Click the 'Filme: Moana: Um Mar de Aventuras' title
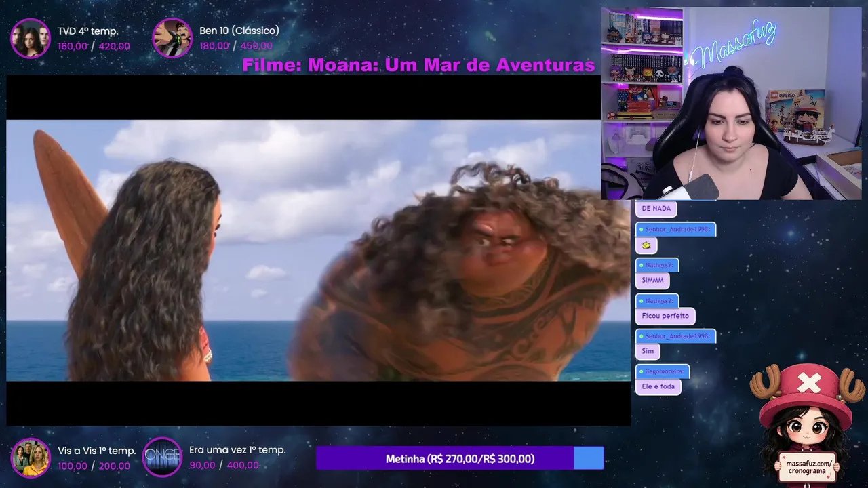Viewport: 868px width, 488px height. click(418, 65)
